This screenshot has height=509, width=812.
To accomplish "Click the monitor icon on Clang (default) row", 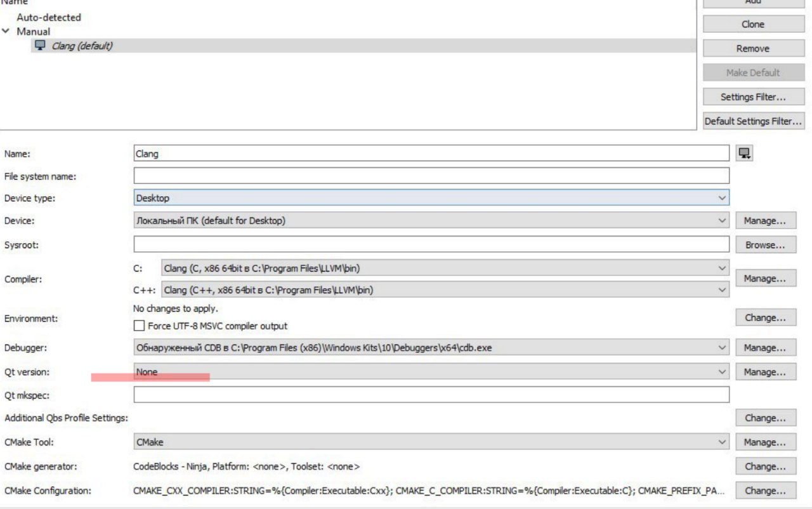I will pyautogui.click(x=41, y=45).
